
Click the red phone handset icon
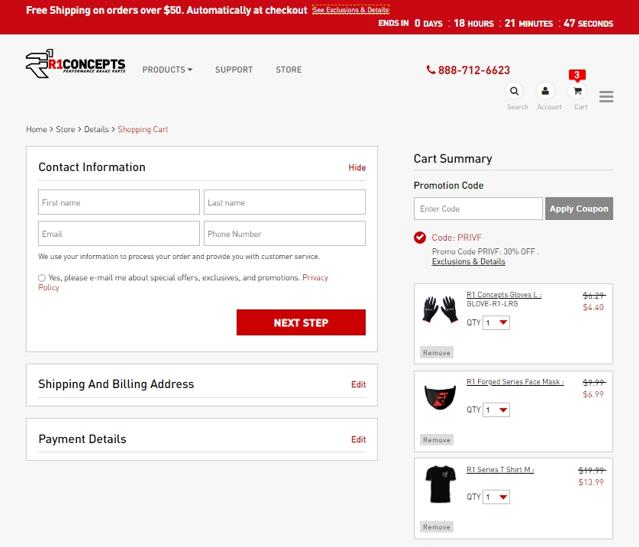(430, 70)
